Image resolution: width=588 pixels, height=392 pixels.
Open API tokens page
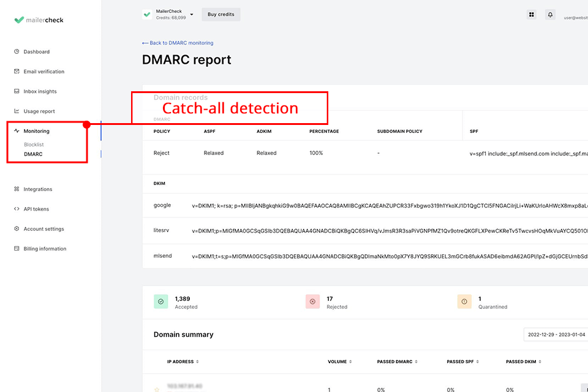coord(36,209)
